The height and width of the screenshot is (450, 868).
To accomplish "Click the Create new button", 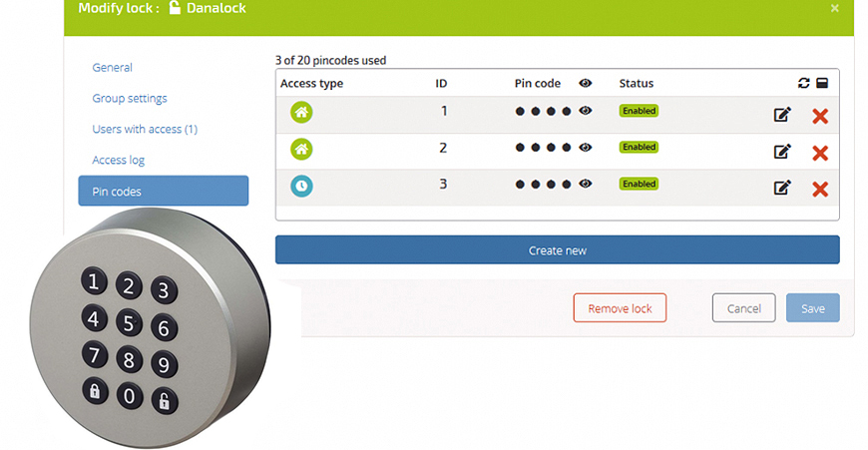I will point(557,250).
